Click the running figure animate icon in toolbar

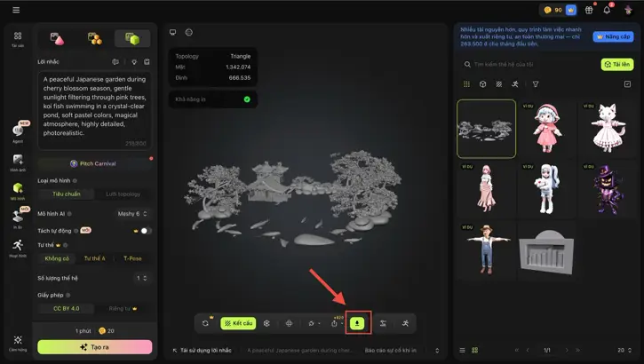(405, 323)
